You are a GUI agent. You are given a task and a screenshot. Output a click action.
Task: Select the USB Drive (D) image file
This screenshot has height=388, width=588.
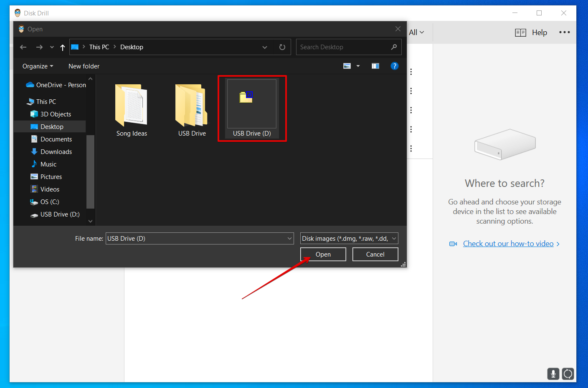pyautogui.click(x=252, y=108)
